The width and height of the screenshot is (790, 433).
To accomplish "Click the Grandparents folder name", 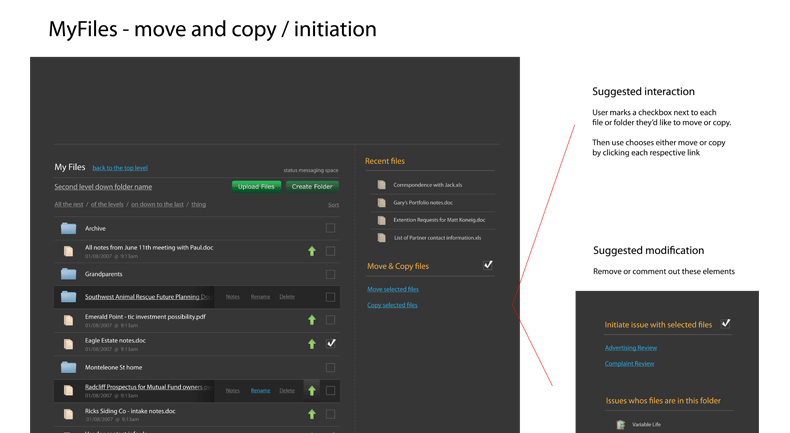I will pyautogui.click(x=103, y=274).
